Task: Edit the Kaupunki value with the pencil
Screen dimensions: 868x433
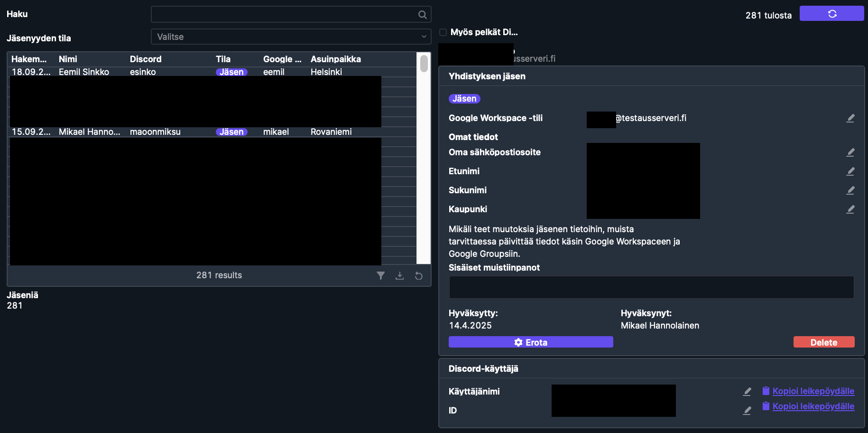Action: tap(850, 209)
